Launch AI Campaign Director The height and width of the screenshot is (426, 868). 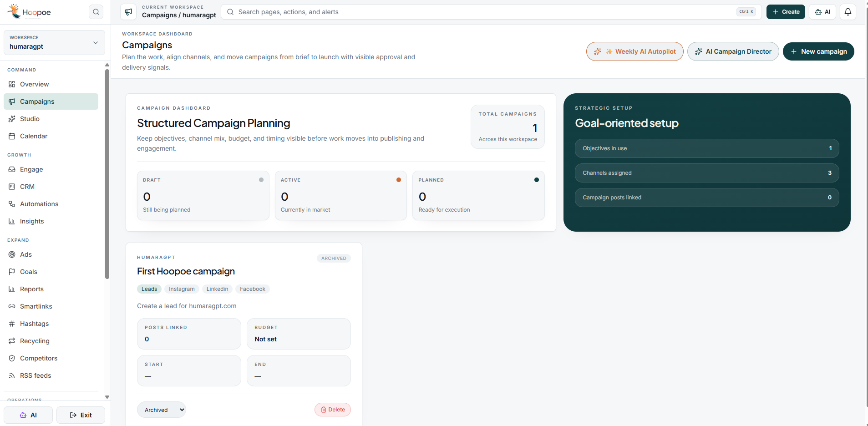point(733,51)
